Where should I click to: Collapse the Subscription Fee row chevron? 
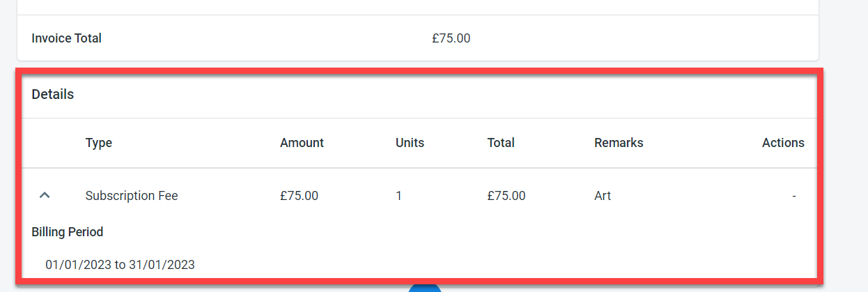click(x=45, y=196)
